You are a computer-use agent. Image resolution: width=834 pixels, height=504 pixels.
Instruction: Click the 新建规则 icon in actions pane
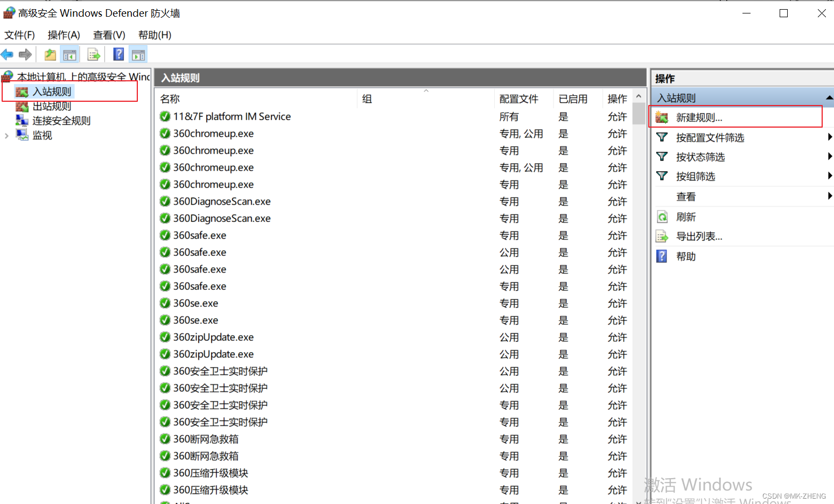coord(662,117)
